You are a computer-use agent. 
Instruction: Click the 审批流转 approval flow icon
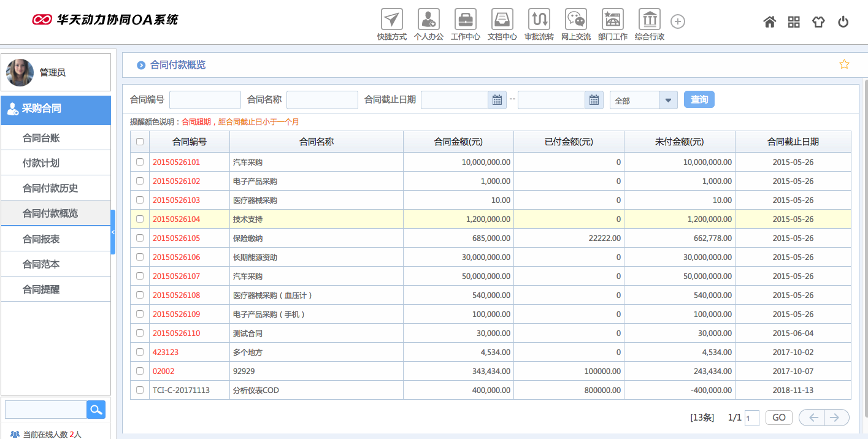pos(539,20)
